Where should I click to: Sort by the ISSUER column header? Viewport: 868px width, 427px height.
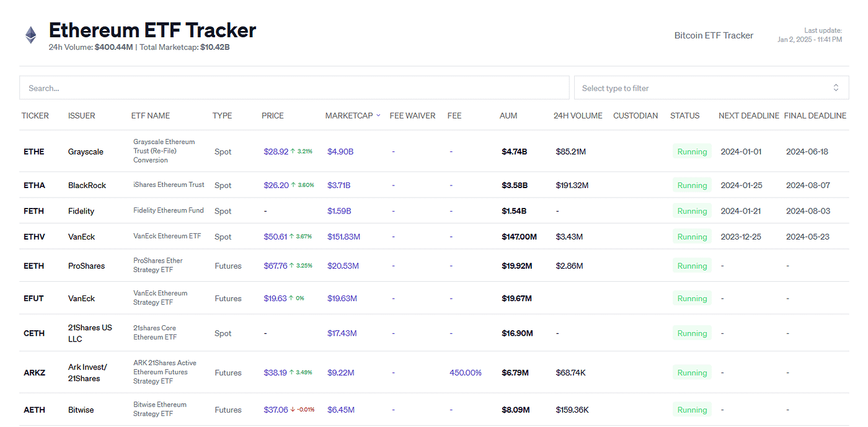[82, 115]
